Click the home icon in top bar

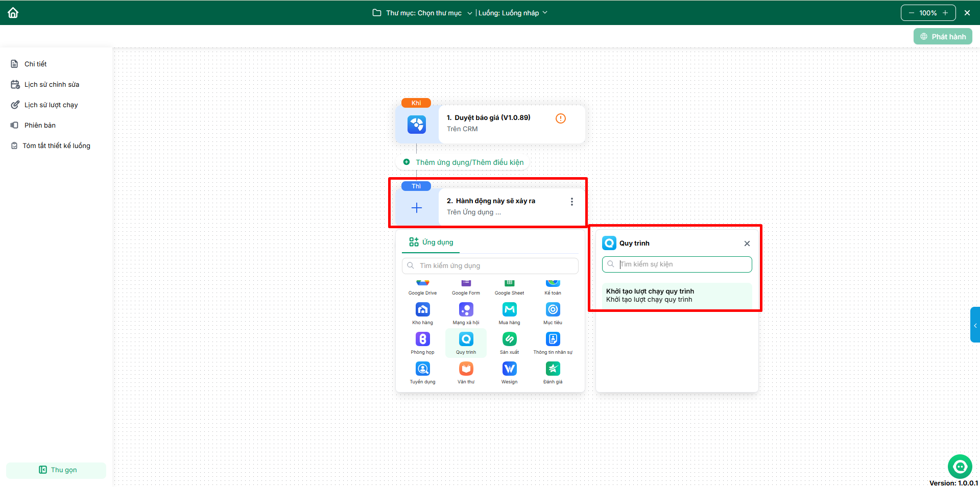[13, 13]
